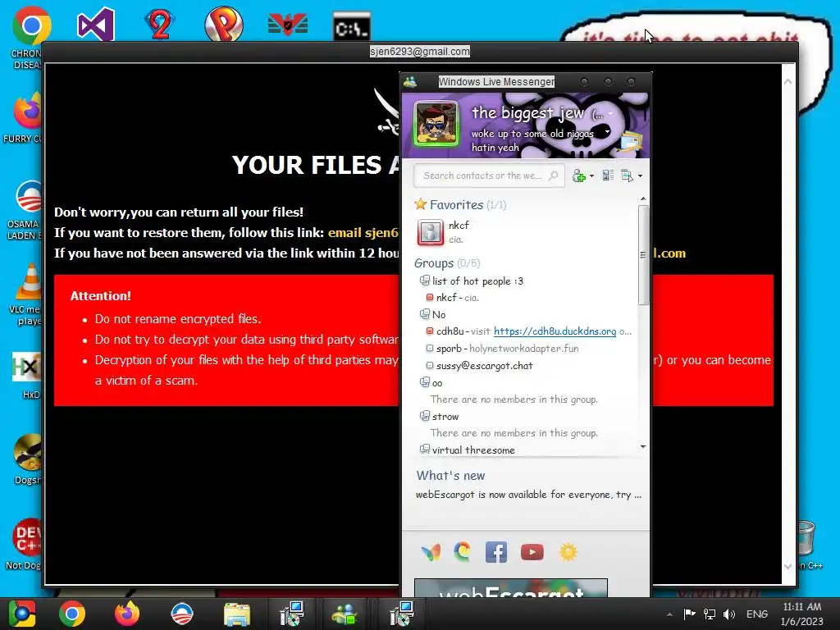840x630 pixels.
Task: Expand the show menu dropdown arrow
Action: click(640, 176)
